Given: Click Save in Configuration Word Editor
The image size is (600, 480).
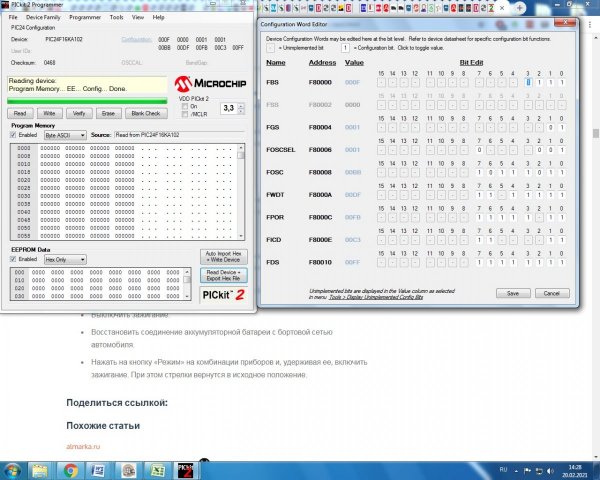Looking at the screenshot, I should [x=512, y=293].
